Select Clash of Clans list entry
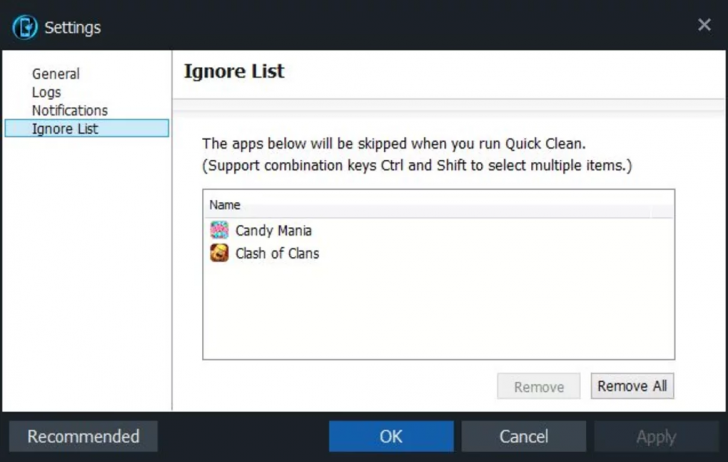 [277, 254]
